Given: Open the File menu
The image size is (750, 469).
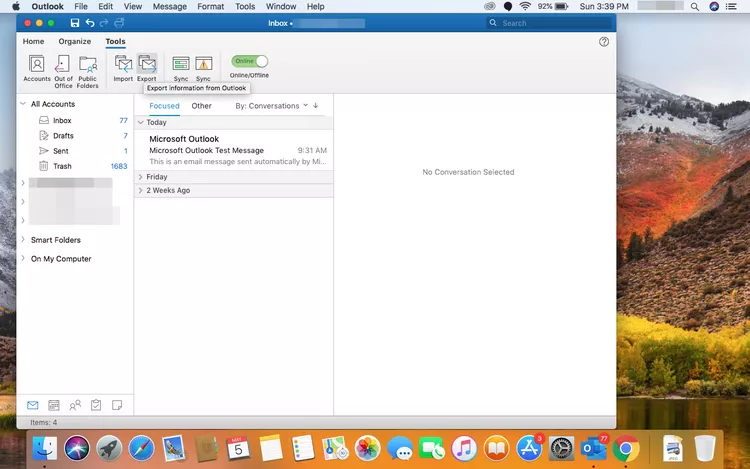Looking at the screenshot, I should pyautogui.click(x=81, y=7).
